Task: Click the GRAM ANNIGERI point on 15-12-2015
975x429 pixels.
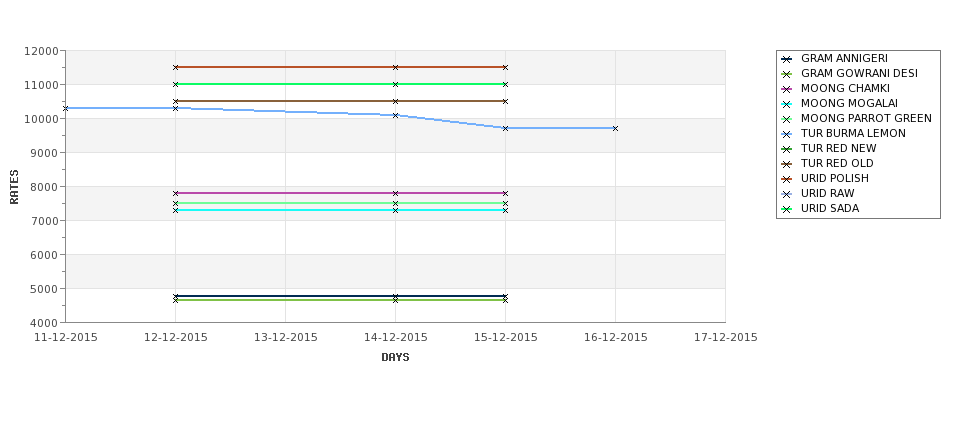Action: pos(506,296)
